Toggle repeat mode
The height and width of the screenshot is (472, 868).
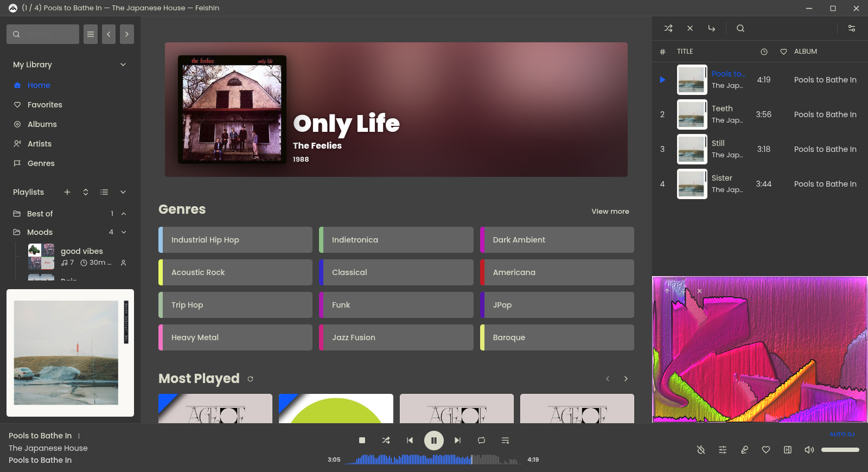[481, 441]
